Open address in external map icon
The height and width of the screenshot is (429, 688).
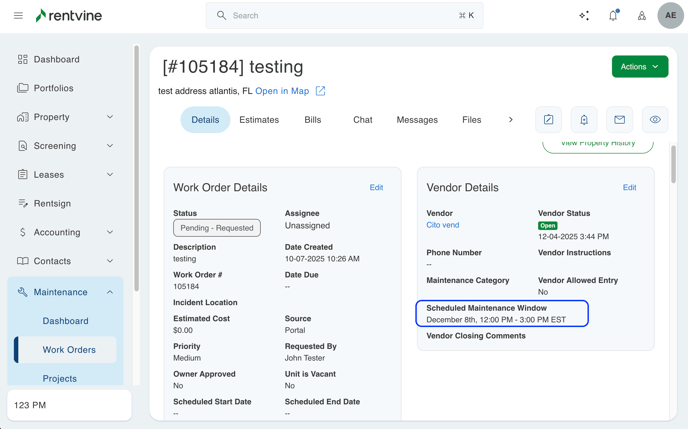coord(320,91)
